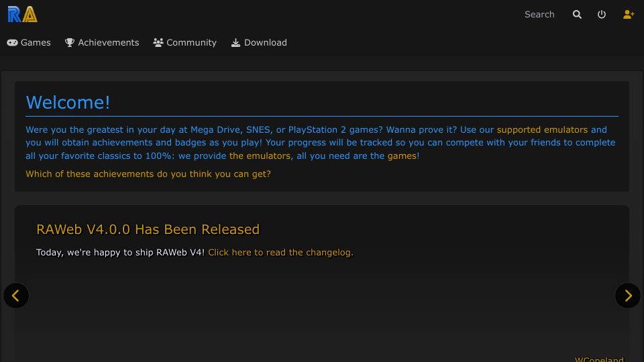
Task: Open the Community menu label
Action: (x=191, y=43)
